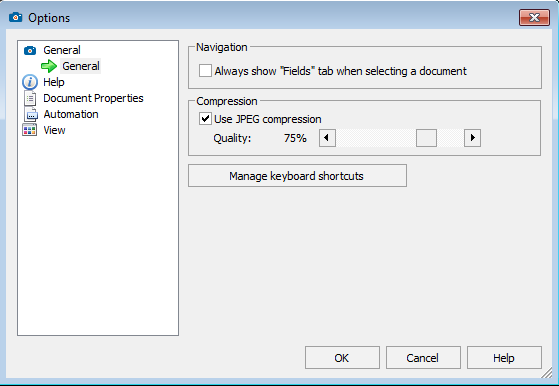Open the Automation settings category
This screenshot has width=559, height=386.
pyautogui.click(x=71, y=114)
